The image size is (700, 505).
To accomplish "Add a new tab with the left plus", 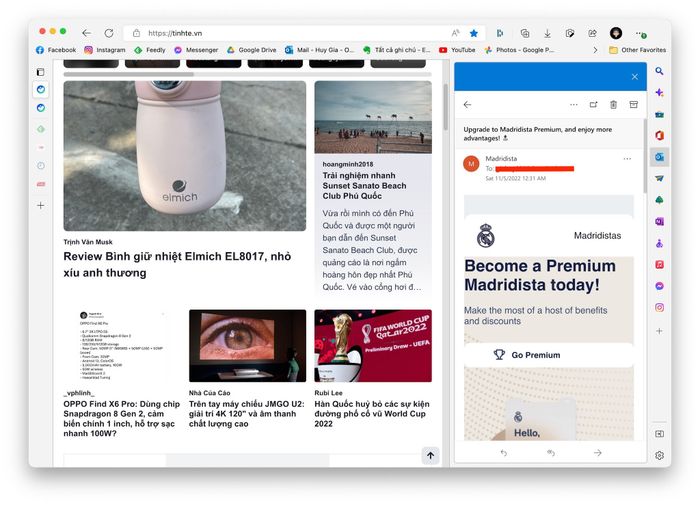I will tap(41, 205).
